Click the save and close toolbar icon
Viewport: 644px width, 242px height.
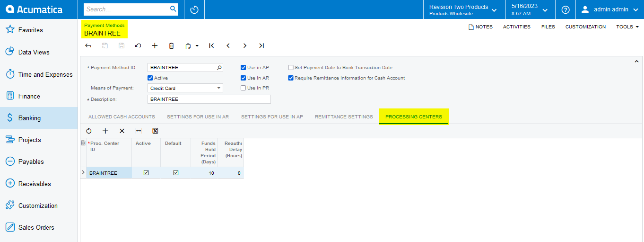click(105, 46)
